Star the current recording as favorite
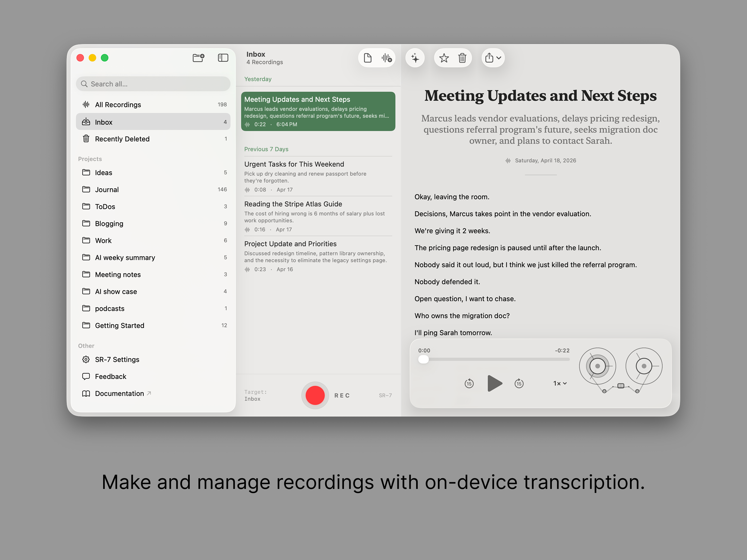Viewport: 747px width, 560px height. click(x=444, y=58)
